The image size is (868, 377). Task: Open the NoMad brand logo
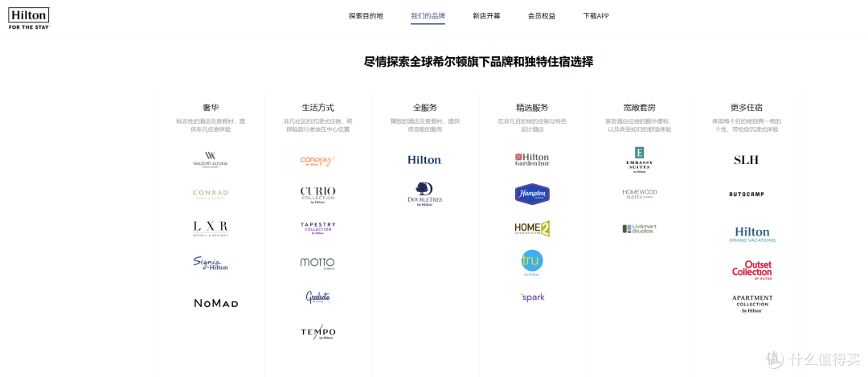tap(216, 303)
